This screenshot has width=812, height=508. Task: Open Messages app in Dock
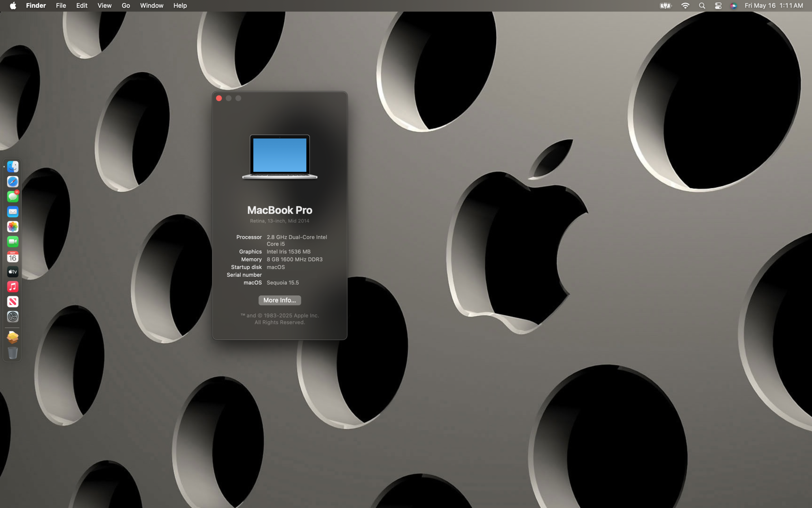pyautogui.click(x=13, y=197)
